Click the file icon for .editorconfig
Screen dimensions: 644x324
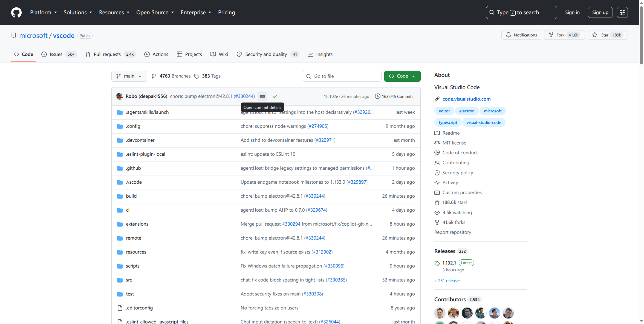pos(120,308)
